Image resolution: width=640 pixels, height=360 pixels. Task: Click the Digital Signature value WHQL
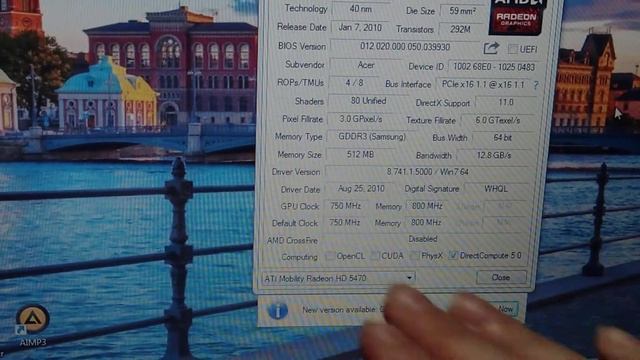pyautogui.click(x=496, y=189)
